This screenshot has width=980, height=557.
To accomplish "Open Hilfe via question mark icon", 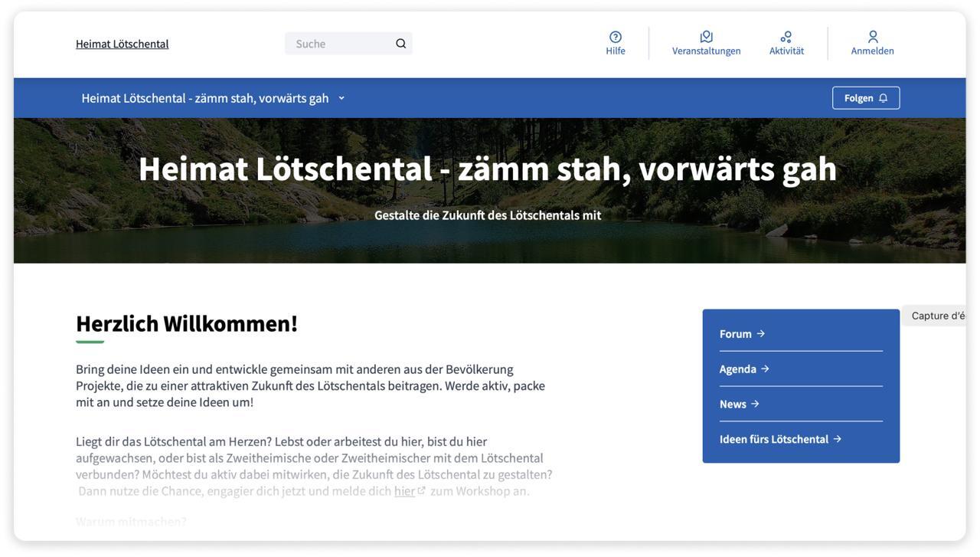I will [x=616, y=37].
